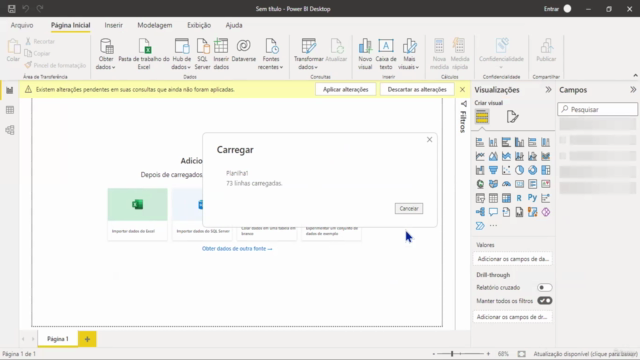Select the ribbon chart visual
This screenshot has width=640, height=360.
545,156
